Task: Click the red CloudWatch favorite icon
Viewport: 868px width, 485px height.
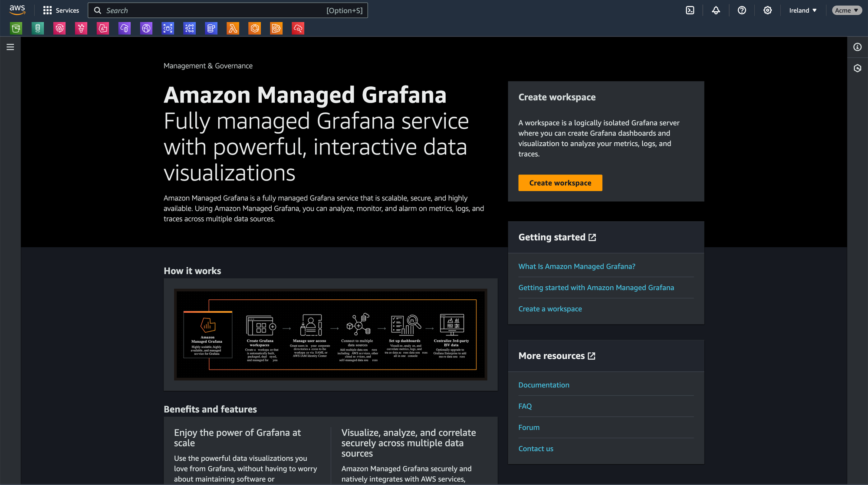Action: tap(298, 29)
